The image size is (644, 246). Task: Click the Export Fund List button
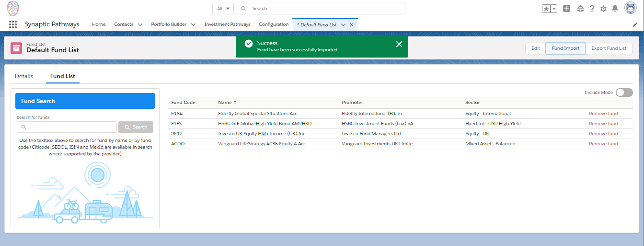609,48
